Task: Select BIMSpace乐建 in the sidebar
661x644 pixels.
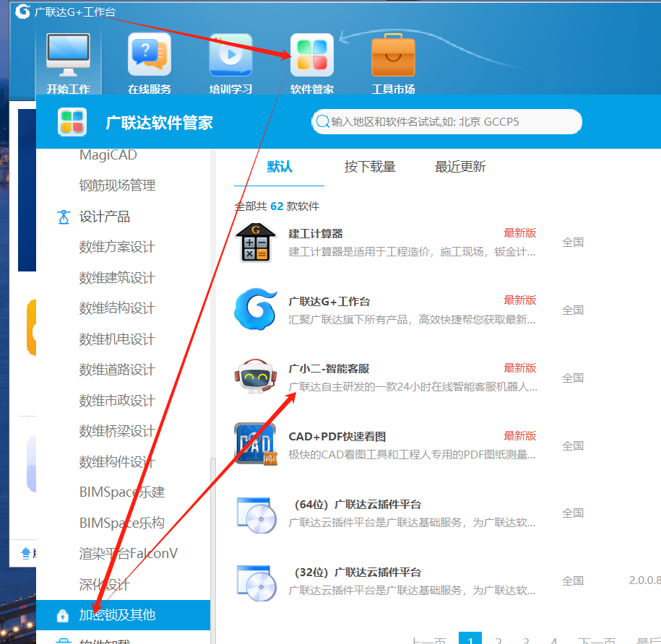Action: pyautogui.click(x=122, y=492)
